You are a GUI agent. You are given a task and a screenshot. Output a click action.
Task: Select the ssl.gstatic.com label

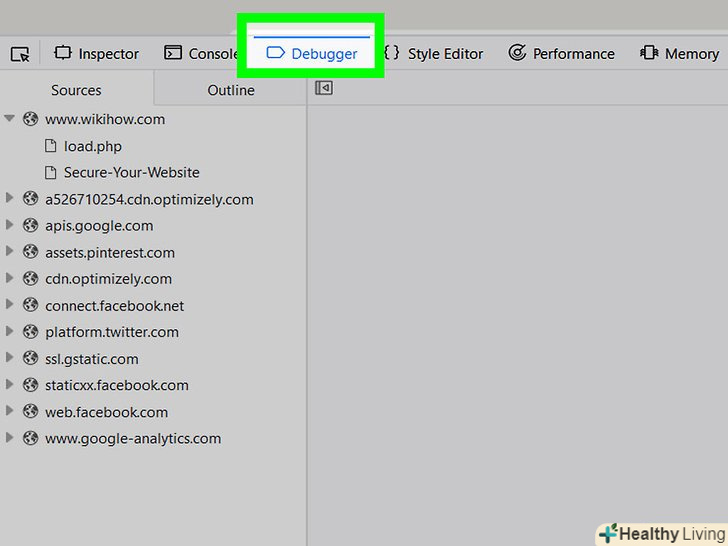click(x=91, y=359)
